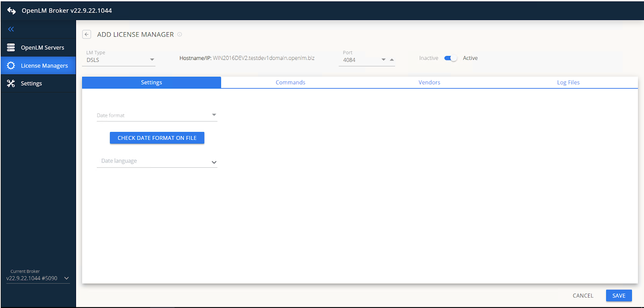
Task: Open the Vendors tab
Action: (x=429, y=82)
